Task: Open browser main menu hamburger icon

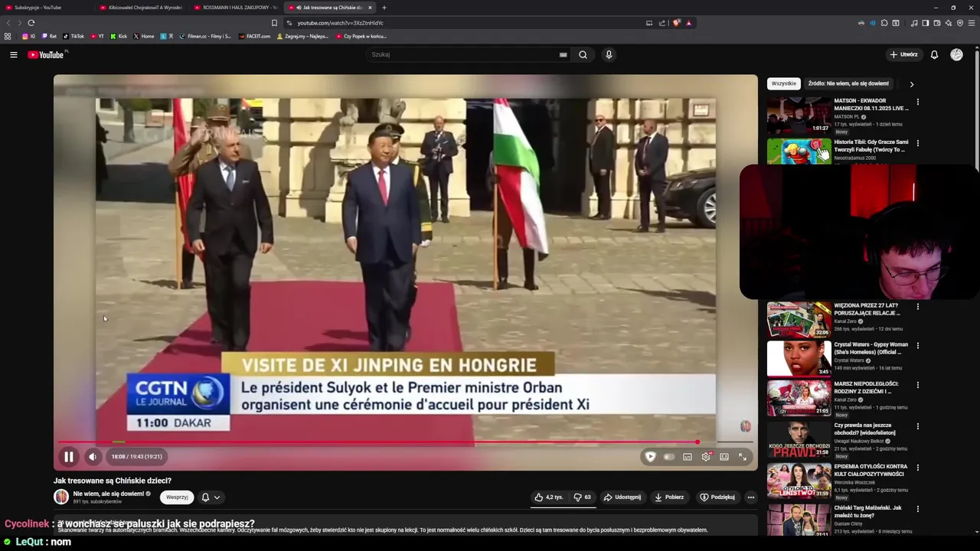Action: click(972, 23)
